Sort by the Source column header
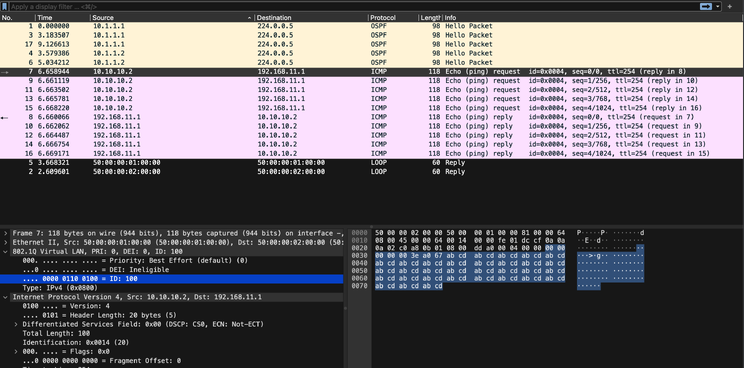Image resolution: width=744 pixels, height=368 pixels. [x=172, y=18]
